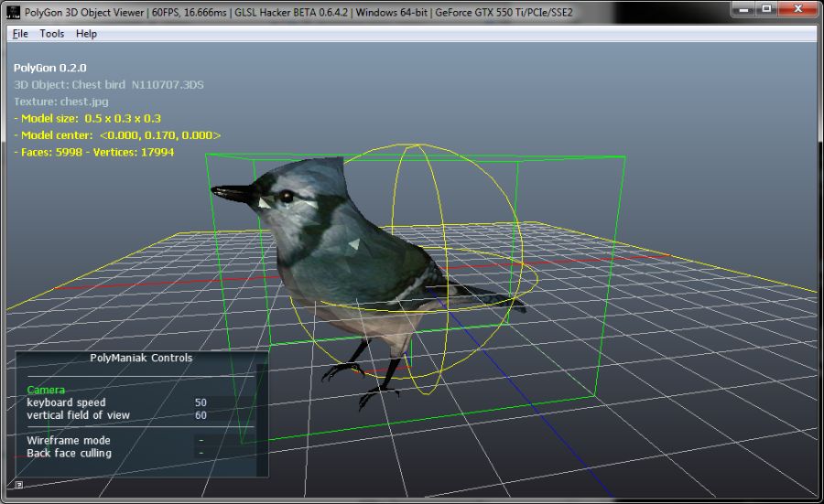The image size is (824, 504).
Task: Click the GLSL Hacker app icon in title bar
Action: [13, 12]
